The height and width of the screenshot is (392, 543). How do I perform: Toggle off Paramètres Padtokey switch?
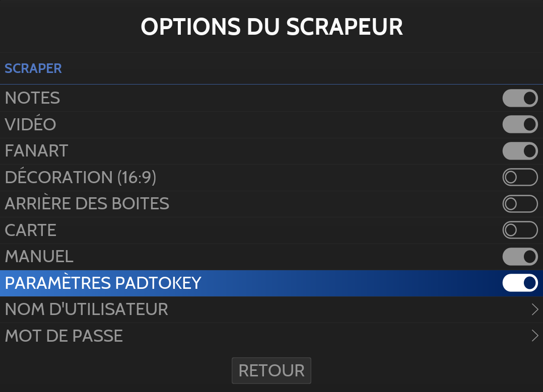click(520, 283)
